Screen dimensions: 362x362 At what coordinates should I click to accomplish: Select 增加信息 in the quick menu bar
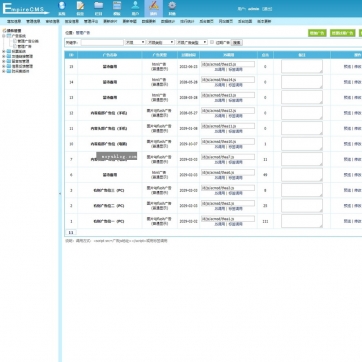click(x=14, y=21)
